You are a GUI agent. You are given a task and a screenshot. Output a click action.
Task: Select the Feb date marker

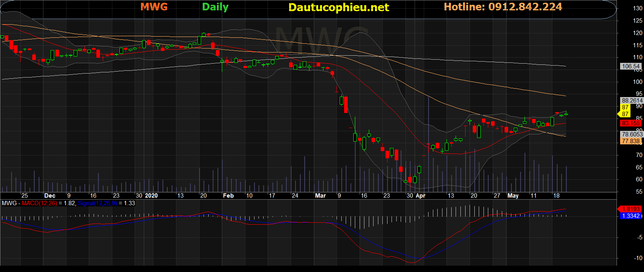[x=228, y=196]
